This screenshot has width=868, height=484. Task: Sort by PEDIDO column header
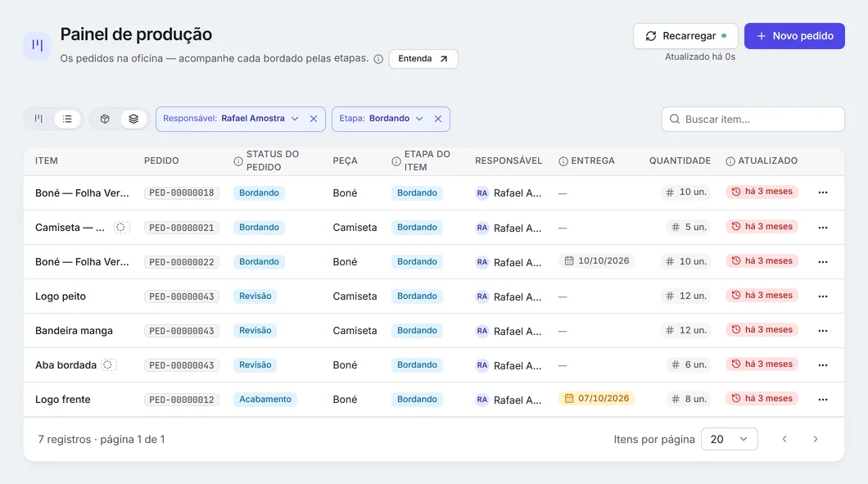161,161
